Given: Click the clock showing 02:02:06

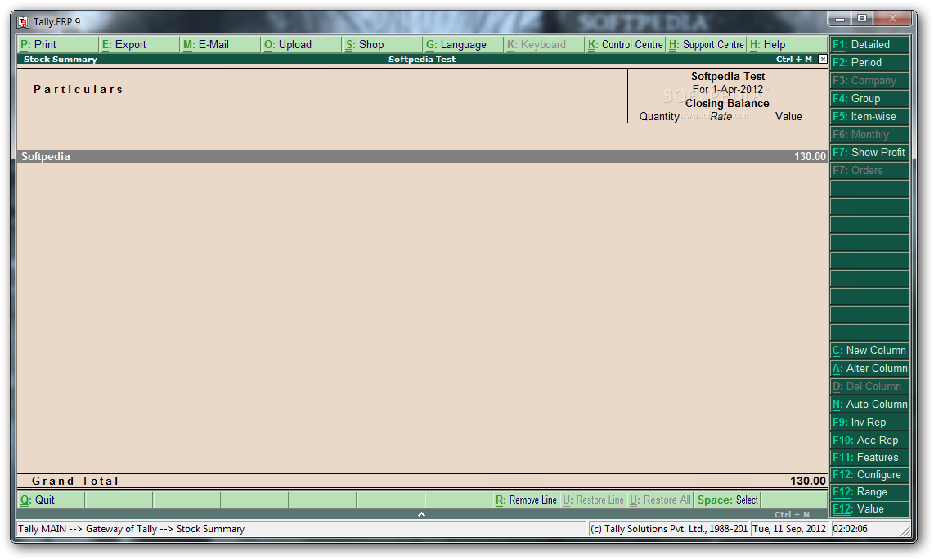Looking at the screenshot, I should (x=850, y=528).
